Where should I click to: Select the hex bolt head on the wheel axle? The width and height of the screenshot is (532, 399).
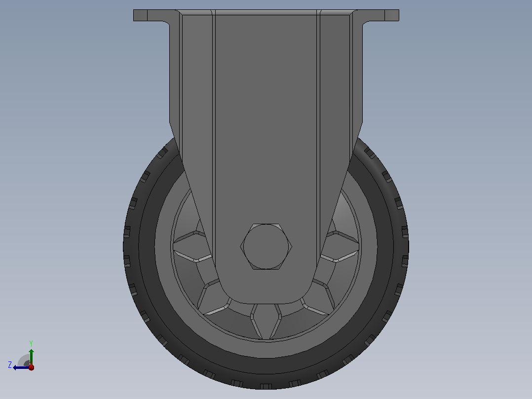tap(266, 246)
